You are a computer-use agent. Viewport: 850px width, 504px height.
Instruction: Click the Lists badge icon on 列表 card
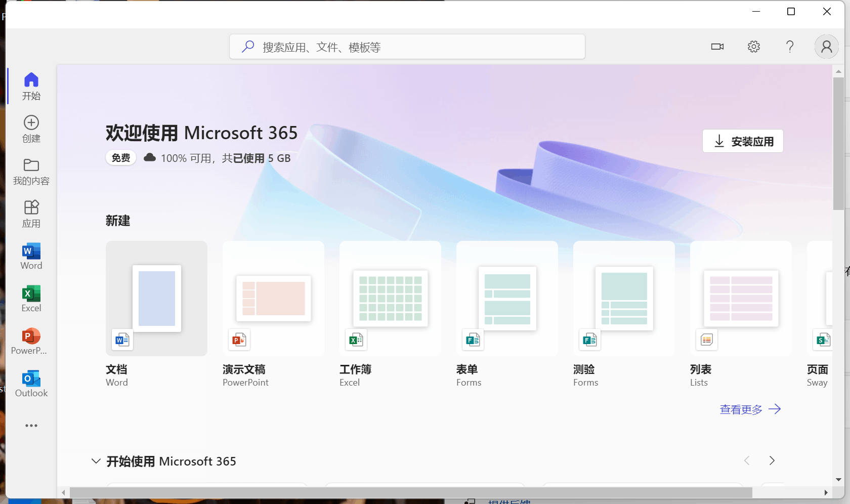click(x=706, y=340)
